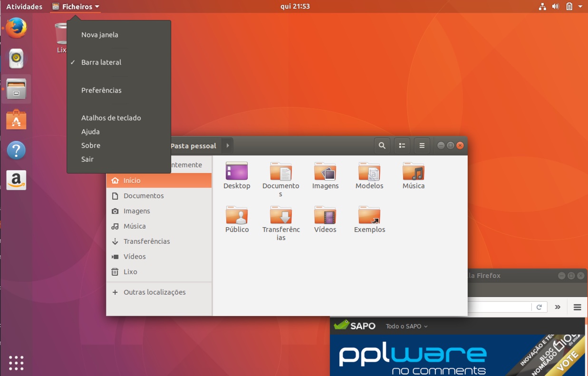Screen dimensions: 588x376
Task: Open Ubuntu Software from the dock
Action: pos(16,120)
